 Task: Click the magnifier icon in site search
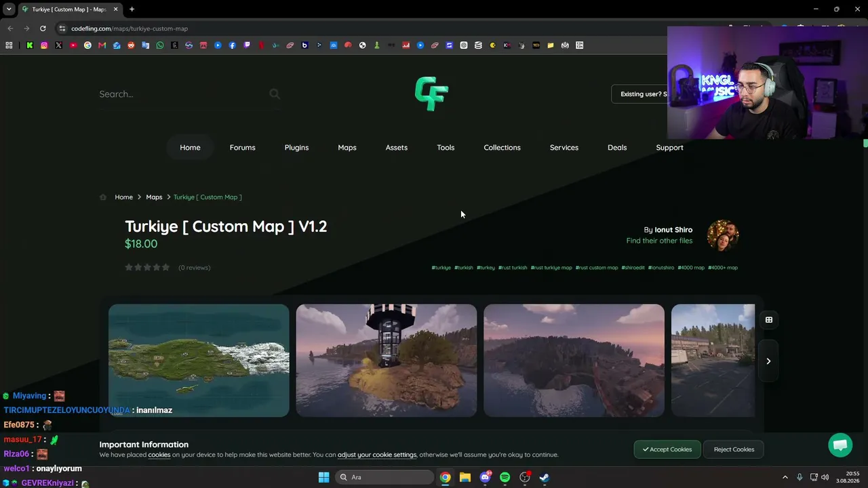click(275, 94)
